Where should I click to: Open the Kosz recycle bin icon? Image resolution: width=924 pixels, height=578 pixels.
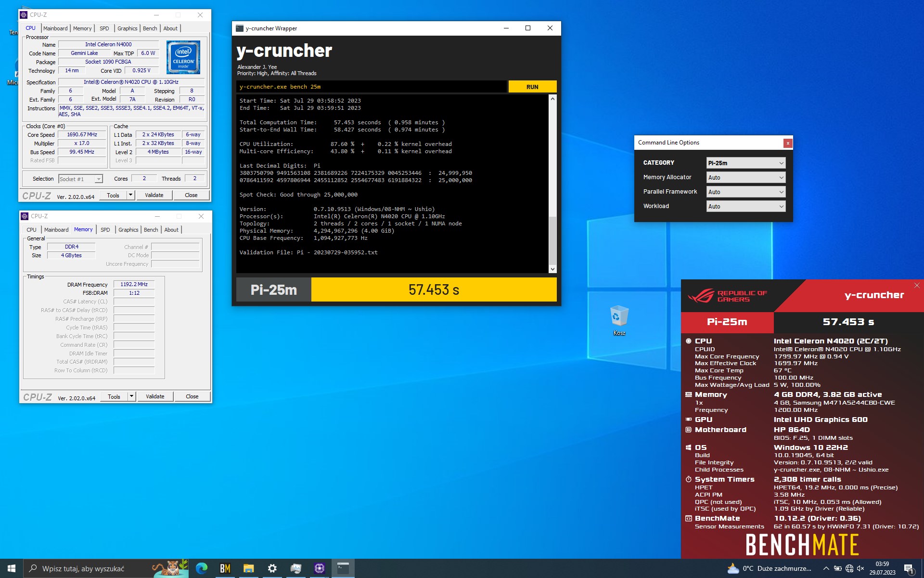619,320
